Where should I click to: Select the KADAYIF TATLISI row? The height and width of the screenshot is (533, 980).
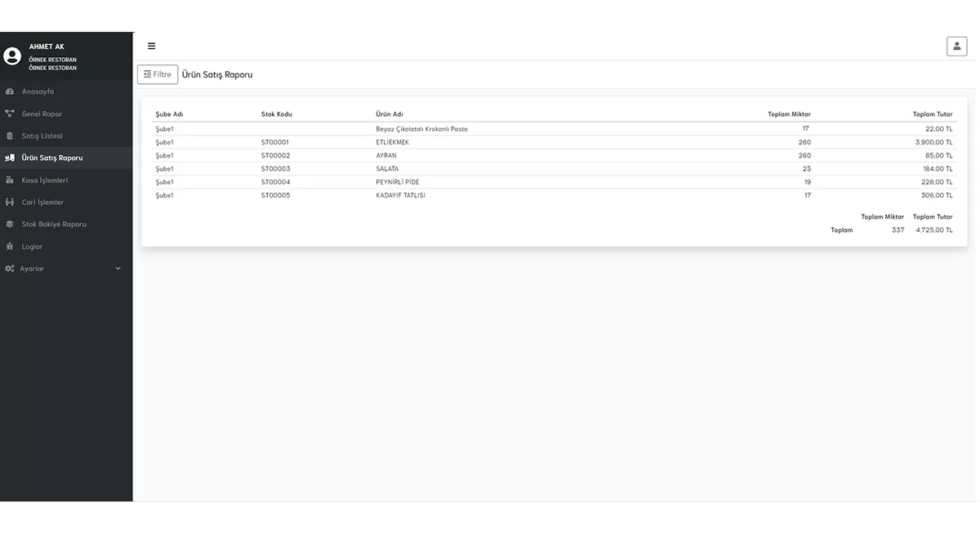coord(554,195)
